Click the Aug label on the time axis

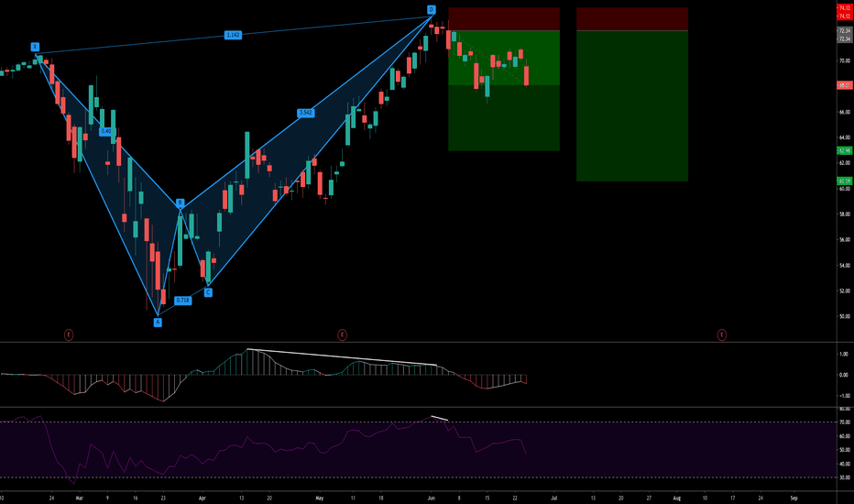tap(677, 498)
